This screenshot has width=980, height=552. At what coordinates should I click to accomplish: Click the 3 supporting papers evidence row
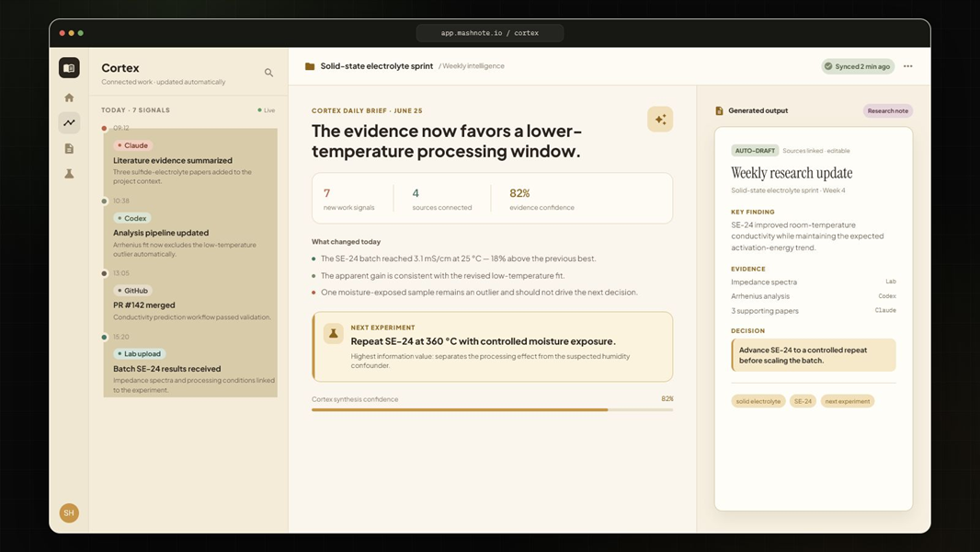point(813,311)
